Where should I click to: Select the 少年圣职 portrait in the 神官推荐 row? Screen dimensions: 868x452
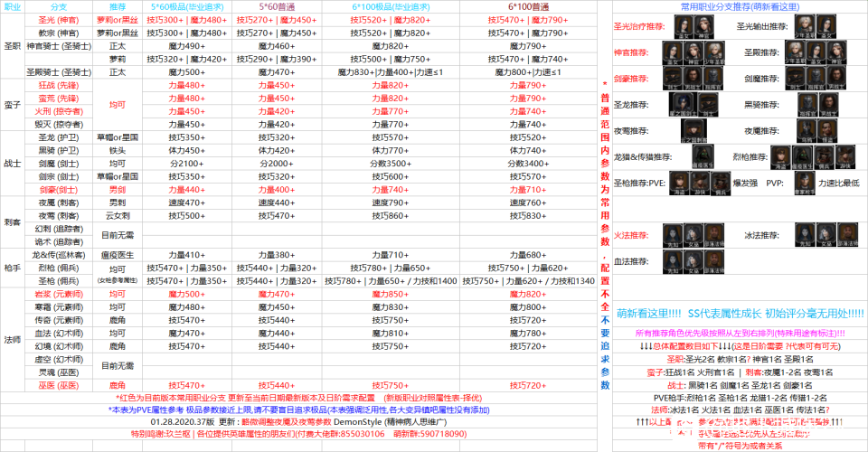point(713,52)
